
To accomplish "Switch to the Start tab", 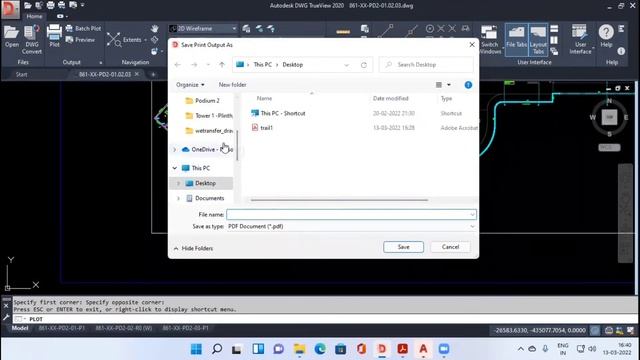I will click(x=21, y=74).
